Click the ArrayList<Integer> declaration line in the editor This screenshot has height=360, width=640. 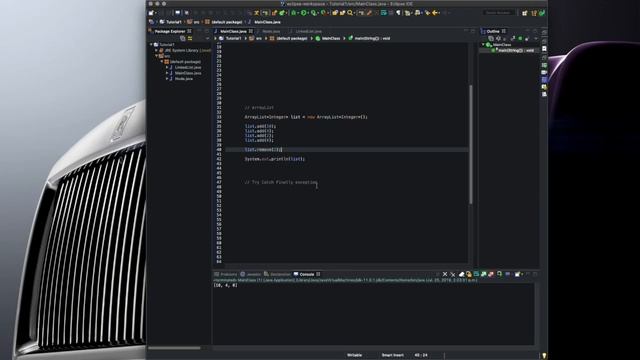(306, 117)
